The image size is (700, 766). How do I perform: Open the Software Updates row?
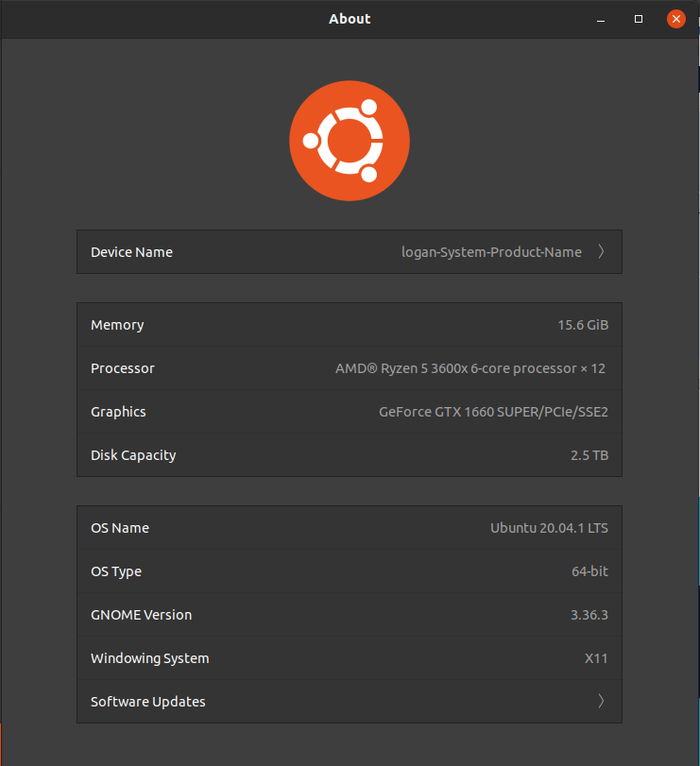pyautogui.click(x=350, y=701)
